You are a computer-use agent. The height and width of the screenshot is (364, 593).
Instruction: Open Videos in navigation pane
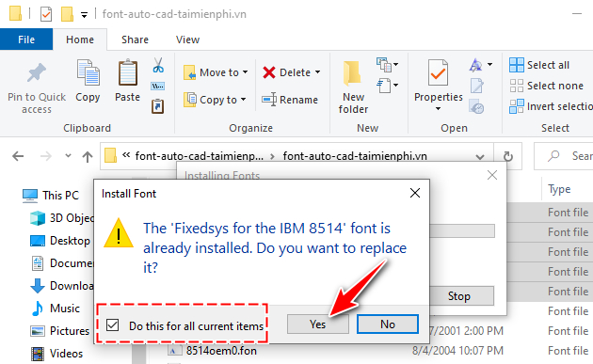(x=56, y=354)
